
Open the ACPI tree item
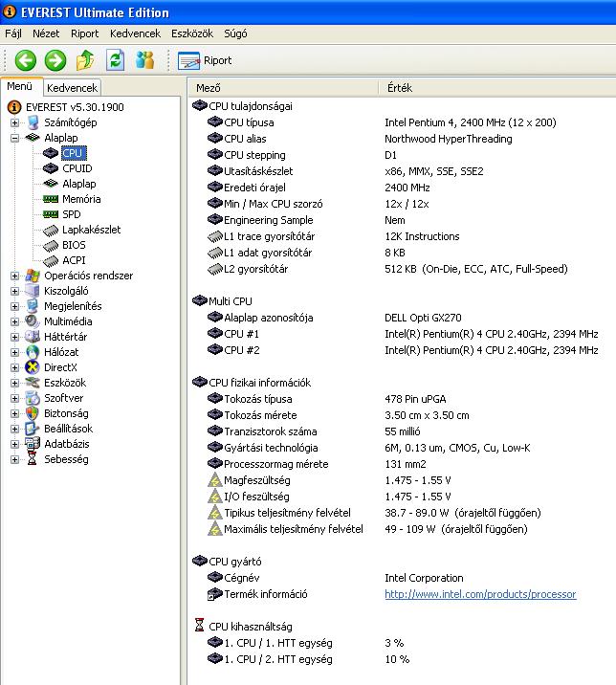tap(74, 260)
